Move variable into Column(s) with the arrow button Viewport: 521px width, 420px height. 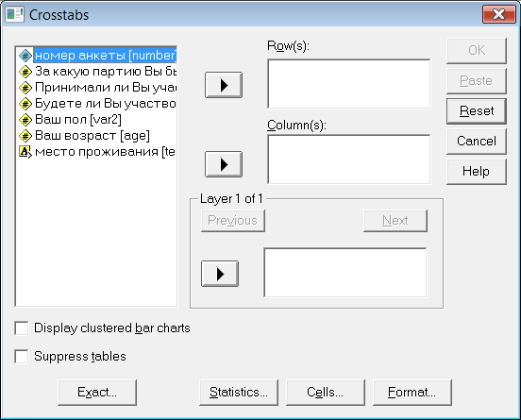tap(224, 164)
